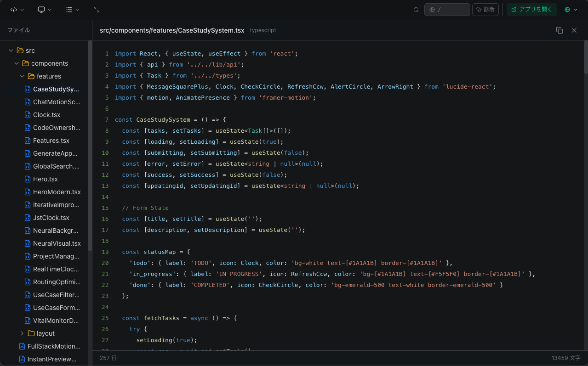Open the code view dropdown
This screenshot has height=366, width=588.
point(17,9)
